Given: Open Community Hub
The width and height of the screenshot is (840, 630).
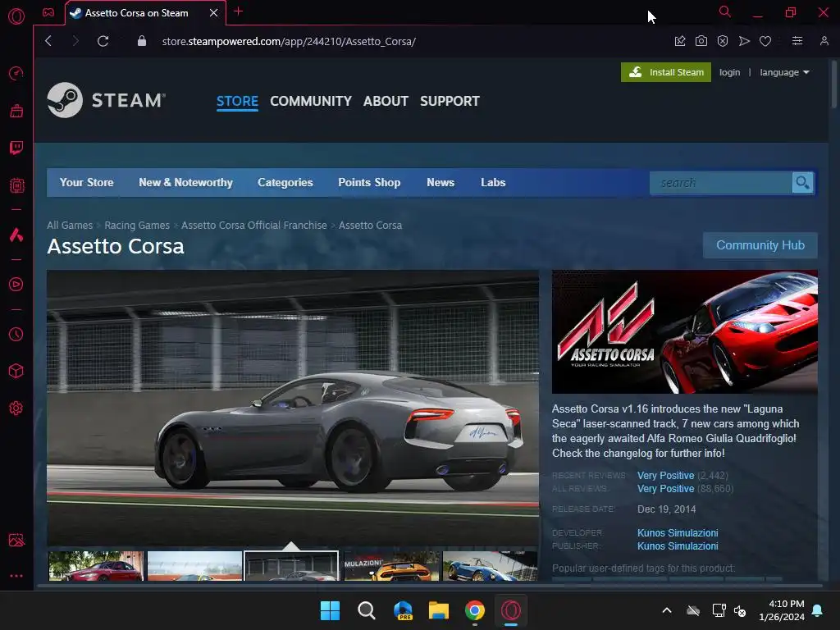Looking at the screenshot, I should 760,245.
